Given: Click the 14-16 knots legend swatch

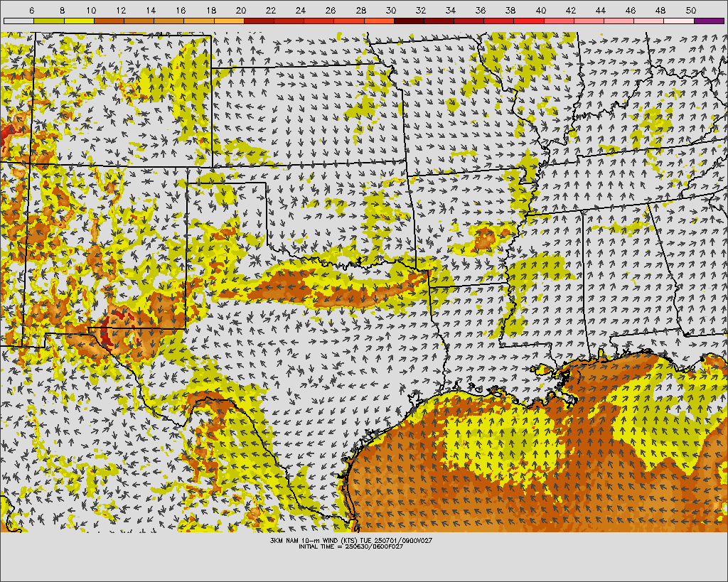Looking at the screenshot, I should pos(169,21).
